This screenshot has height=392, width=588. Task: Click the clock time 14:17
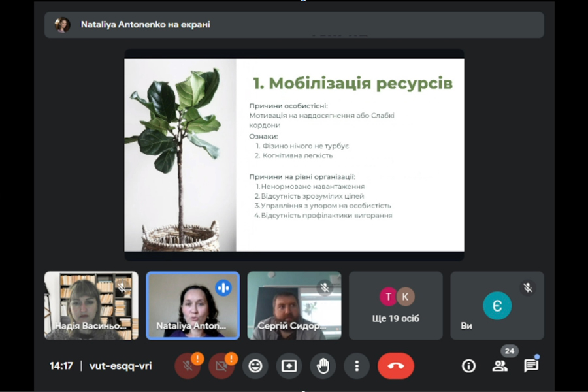coord(61,366)
